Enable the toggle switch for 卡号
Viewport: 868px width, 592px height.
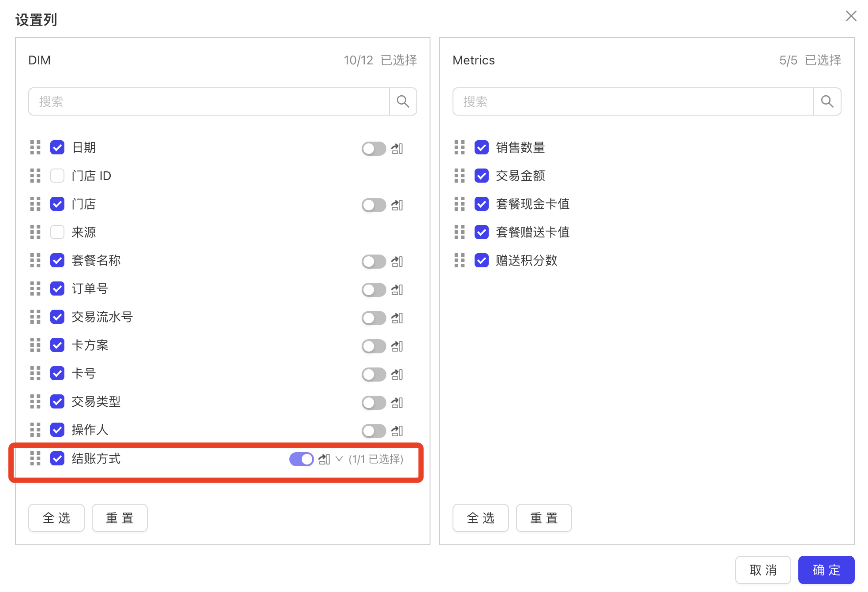(x=374, y=375)
